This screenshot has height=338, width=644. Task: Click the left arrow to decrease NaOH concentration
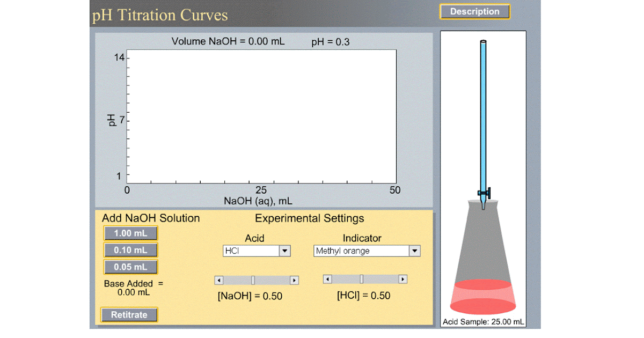[x=219, y=280]
